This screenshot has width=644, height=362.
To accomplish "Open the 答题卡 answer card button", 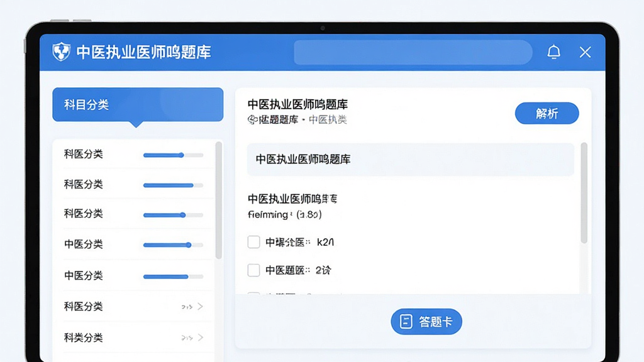I will coord(426,321).
